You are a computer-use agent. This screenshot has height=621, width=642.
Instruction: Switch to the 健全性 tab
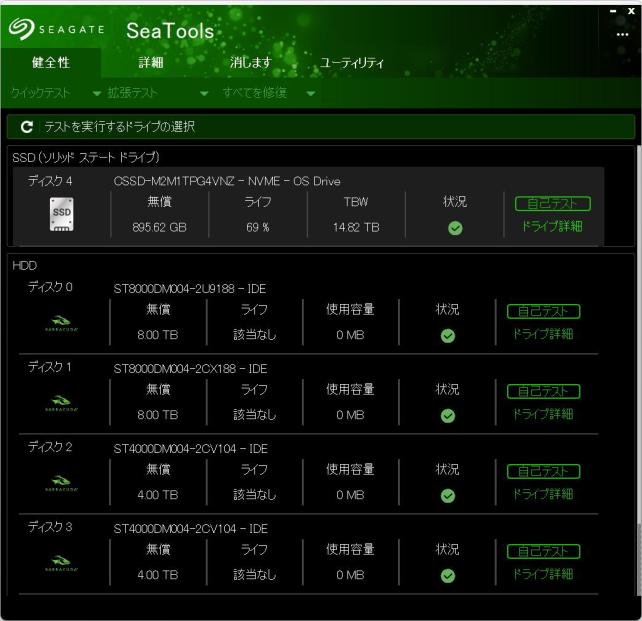click(x=51, y=63)
